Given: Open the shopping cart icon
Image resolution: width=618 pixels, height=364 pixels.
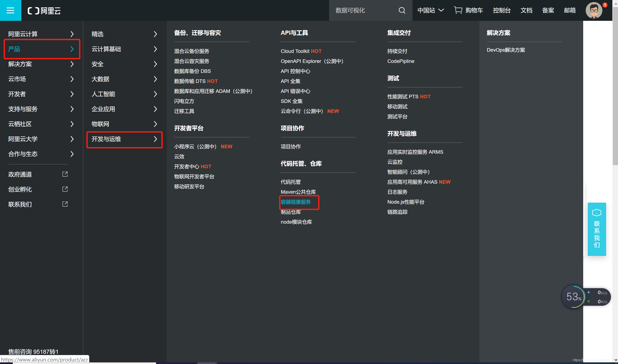Looking at the screenshot, I should [x=458, y=10].
